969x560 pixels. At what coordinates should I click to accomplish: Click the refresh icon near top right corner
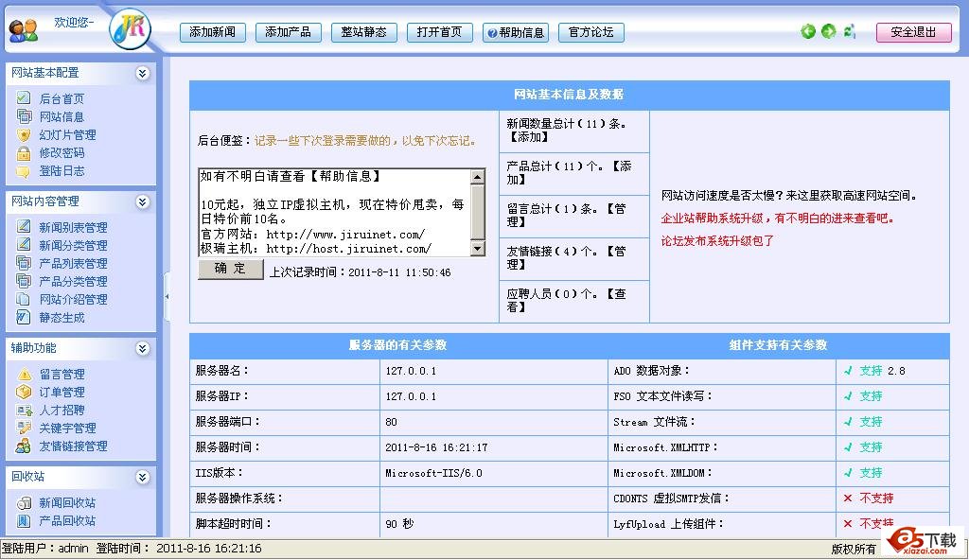[x=848, y=31]
